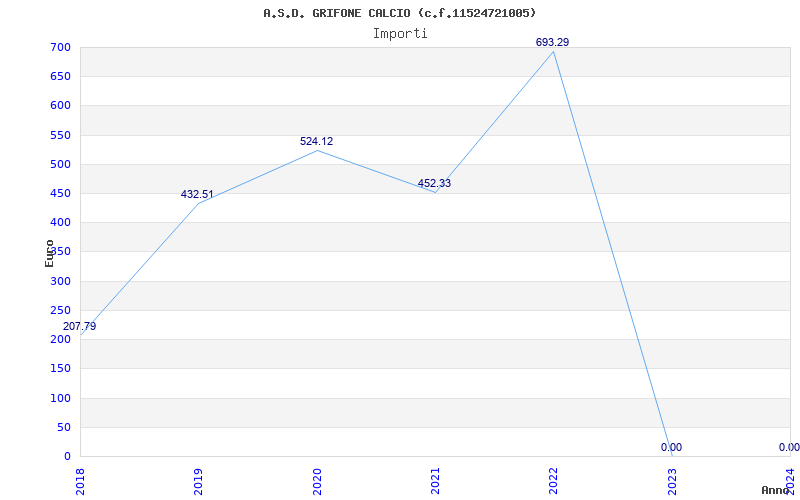Click the line data point at 2021
Screen dimensions: 800x500
[x=435, y=192]
